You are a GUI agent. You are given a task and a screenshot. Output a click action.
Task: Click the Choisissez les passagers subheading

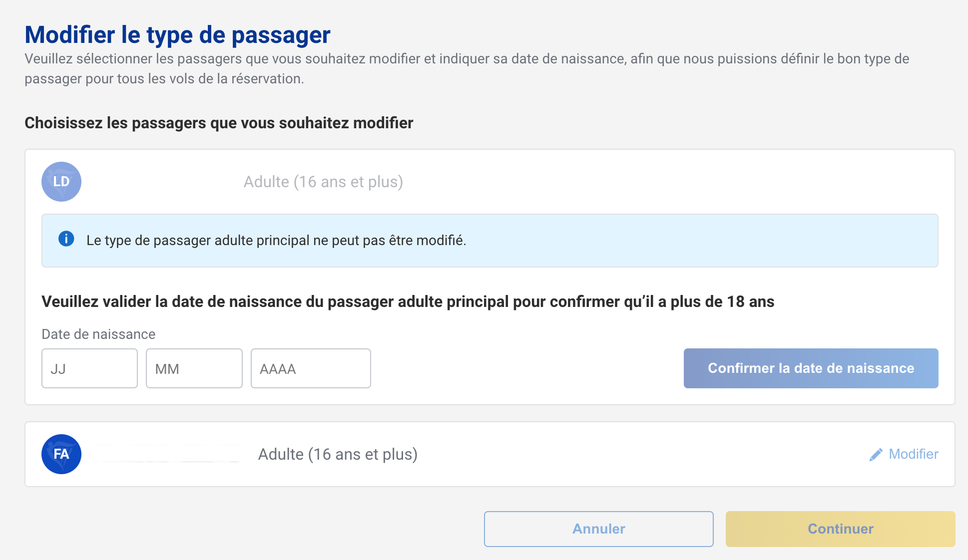pyautogui.click(x=219, y=123)
